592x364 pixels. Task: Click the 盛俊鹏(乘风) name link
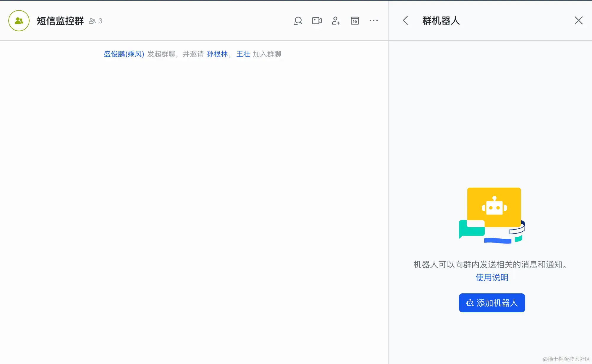click(x=124, y=54)
